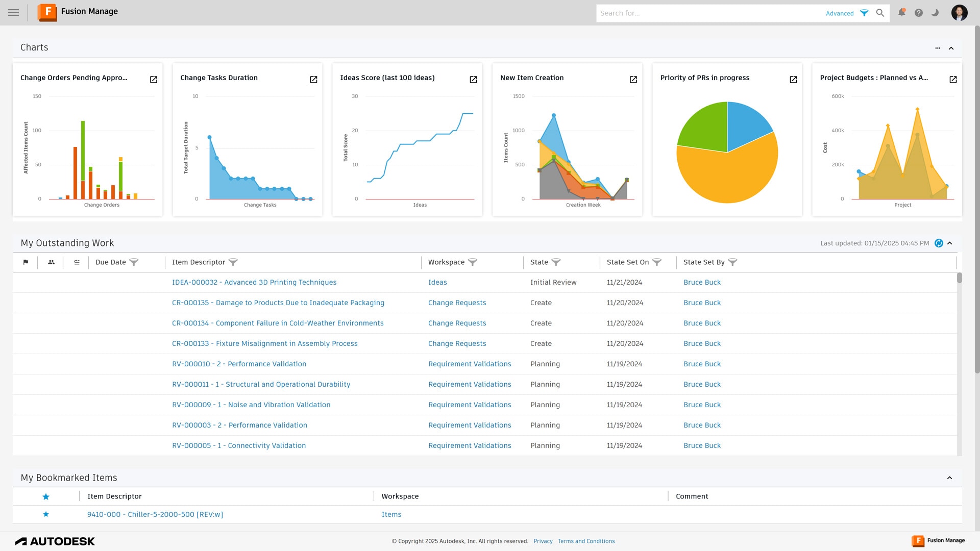Toggle dark mode moon icon

[x=935, y=13]
